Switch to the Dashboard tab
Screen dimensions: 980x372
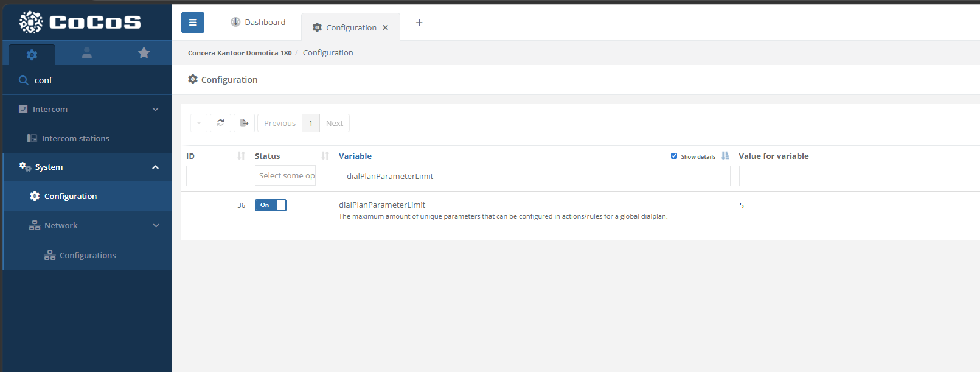coord(258,23)
